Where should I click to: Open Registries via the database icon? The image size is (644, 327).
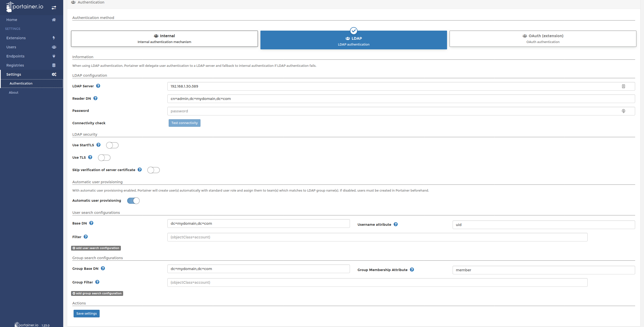54,65
